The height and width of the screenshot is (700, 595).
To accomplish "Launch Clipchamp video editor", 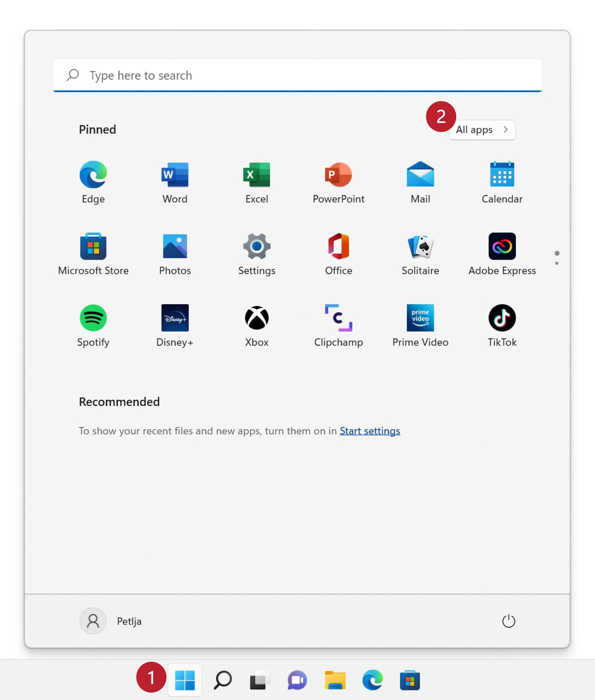I will coord(338,318).
